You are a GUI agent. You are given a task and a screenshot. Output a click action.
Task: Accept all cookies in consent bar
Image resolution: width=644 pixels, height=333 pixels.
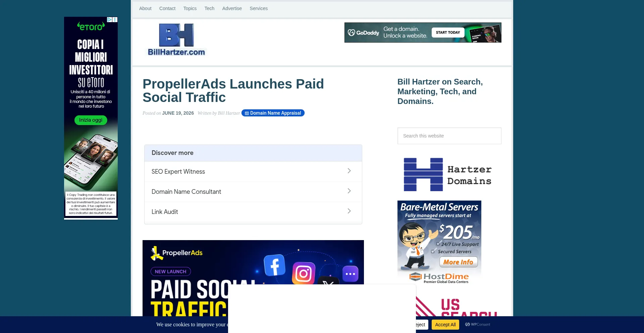(445, 325)
